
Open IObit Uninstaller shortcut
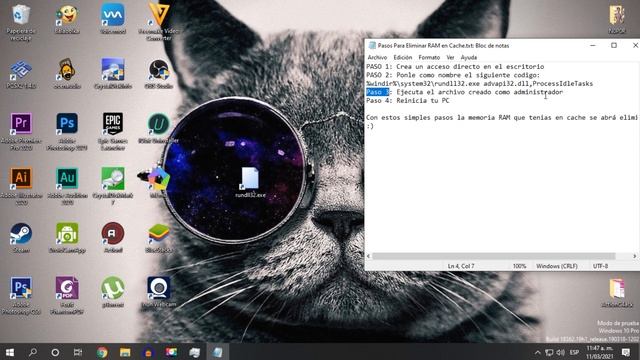pyautogui.click(x=159, y=129)
